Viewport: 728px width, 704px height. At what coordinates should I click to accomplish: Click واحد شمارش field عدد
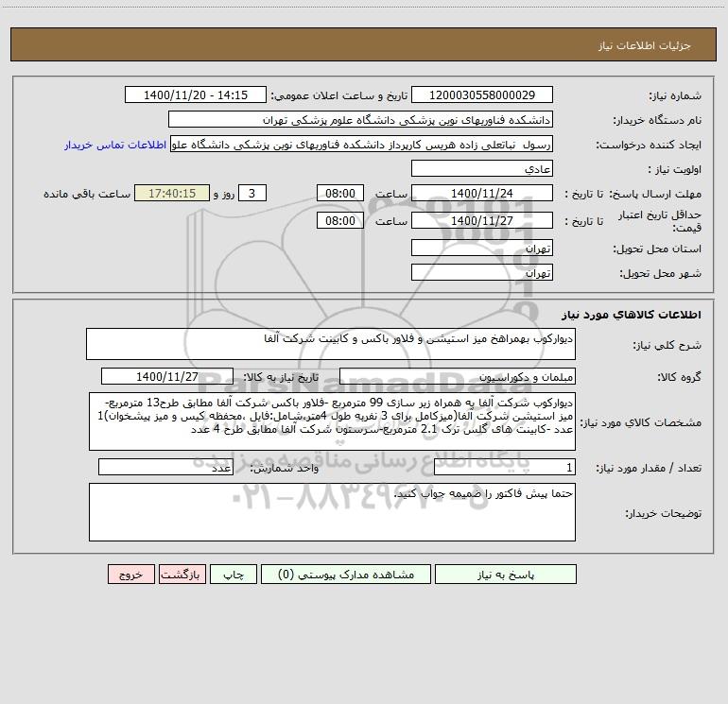(x=165, y=468)
